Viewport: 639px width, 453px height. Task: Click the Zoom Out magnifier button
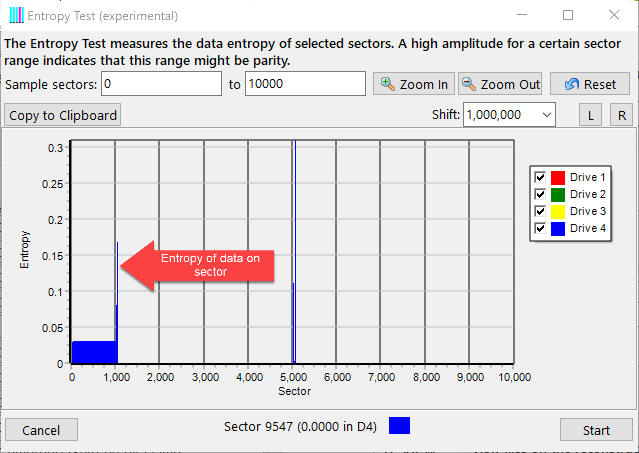[x=500, y=84]
